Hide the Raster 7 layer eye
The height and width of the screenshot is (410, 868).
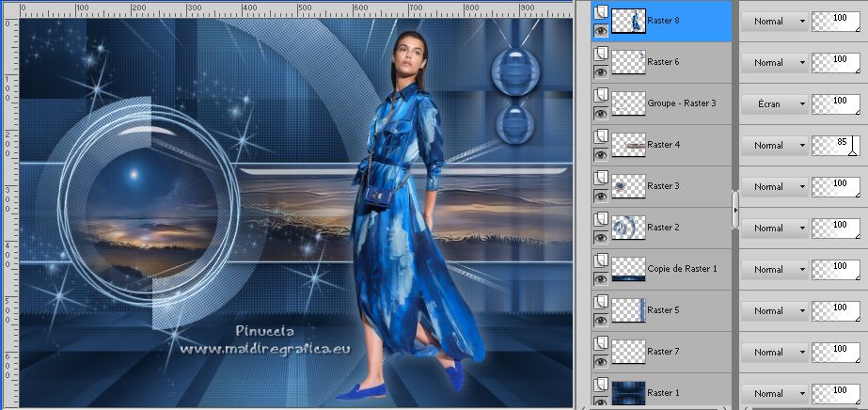click(x=601, y=361)
